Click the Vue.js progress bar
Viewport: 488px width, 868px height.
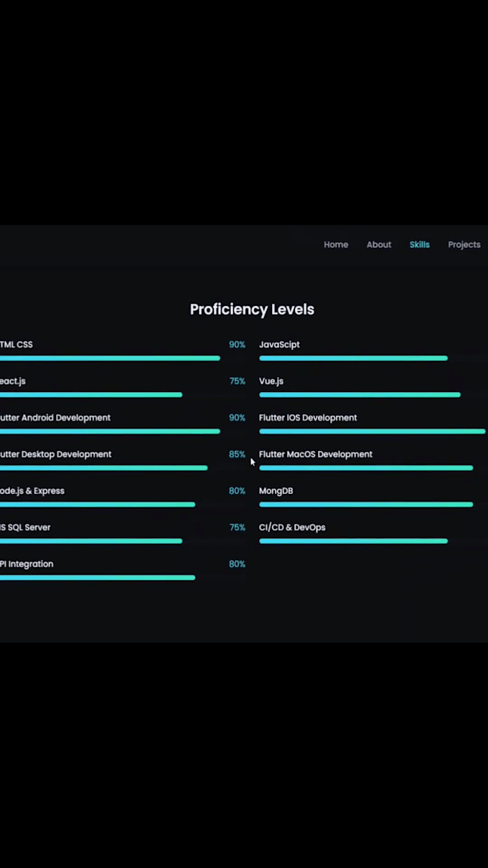[360, 395]
